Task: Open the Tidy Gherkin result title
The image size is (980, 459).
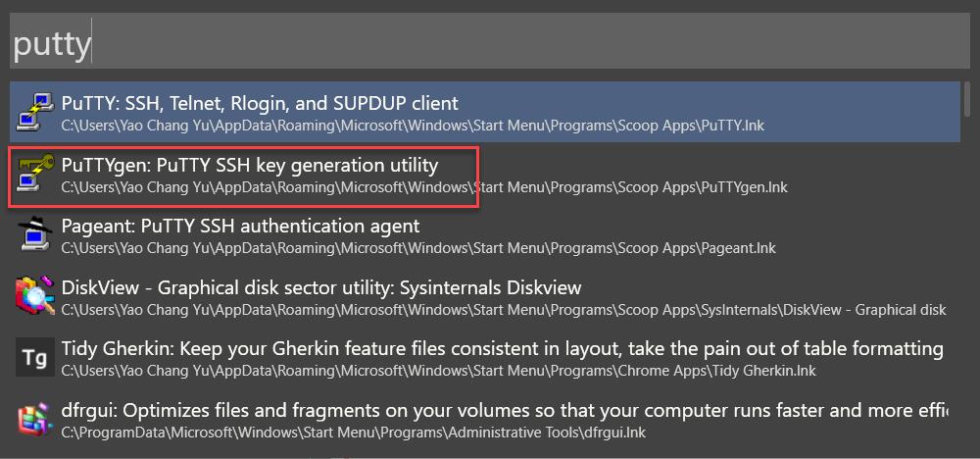Action: tap(502, 348)
